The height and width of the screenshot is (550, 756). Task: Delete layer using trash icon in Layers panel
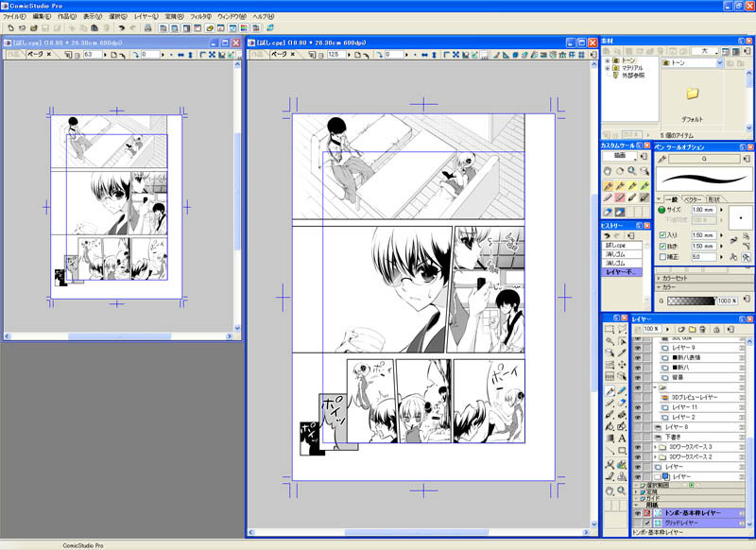point(702,329)
